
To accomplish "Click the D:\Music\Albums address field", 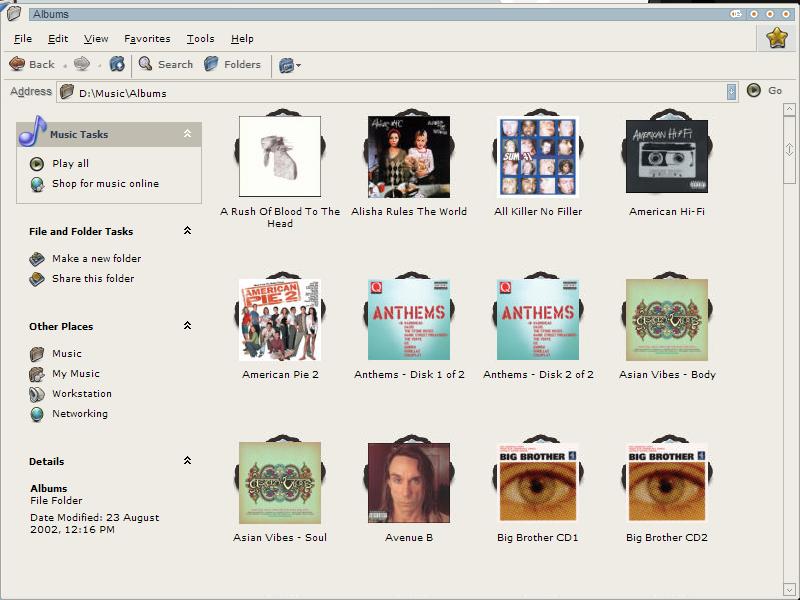I will point(396,92).
